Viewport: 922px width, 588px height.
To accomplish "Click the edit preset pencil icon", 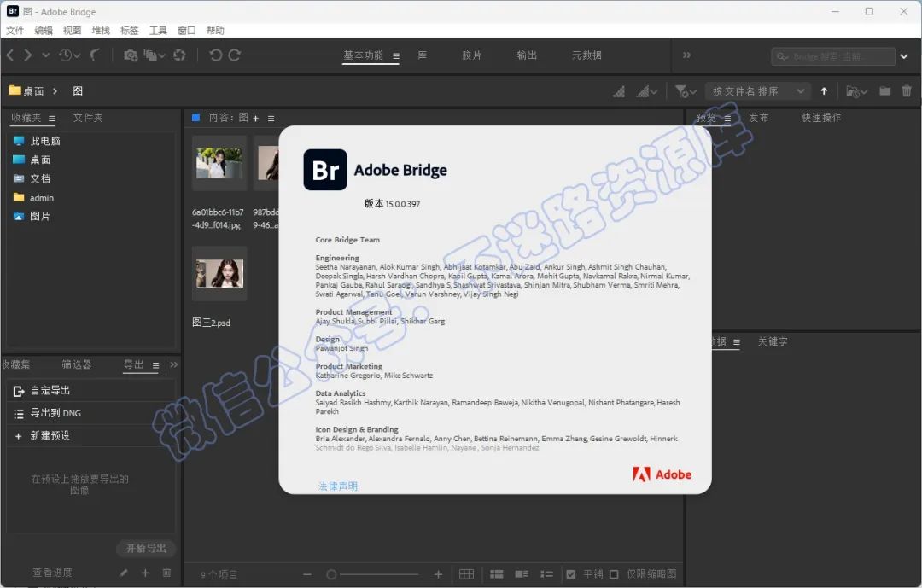I will [124, 573].
